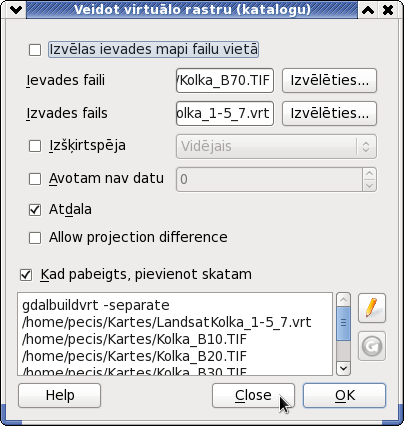
Task: Click the command box scrollbar down arrow
Action: tap(343, 368)
